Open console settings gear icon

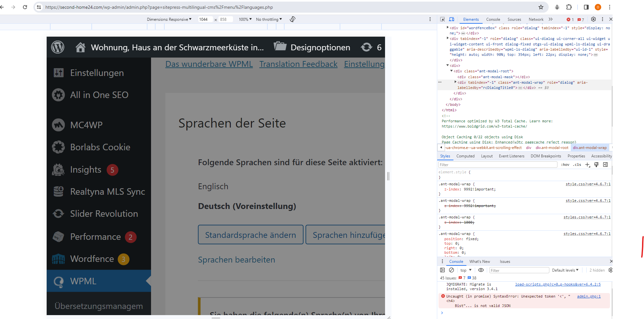coord(610,270)
